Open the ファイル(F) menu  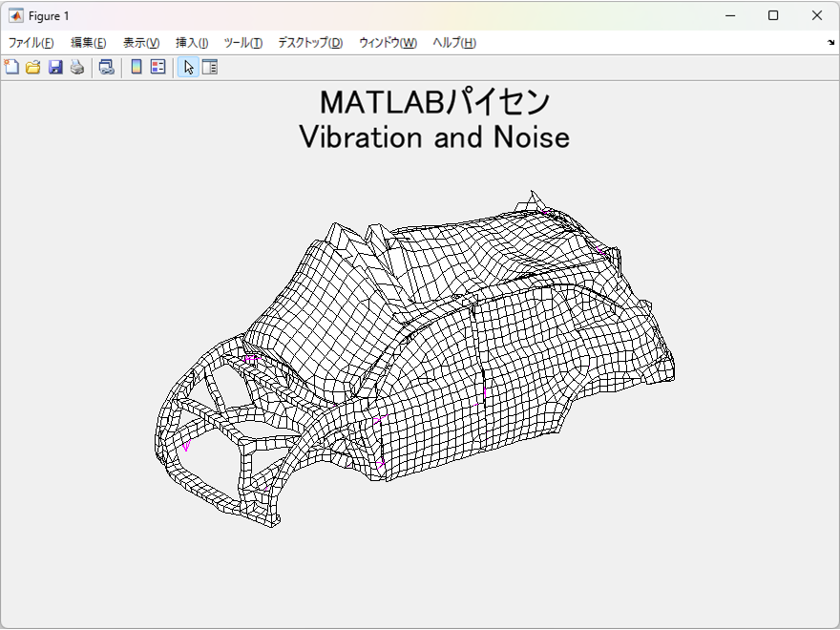pyautogui.click(x=31, y=43)
